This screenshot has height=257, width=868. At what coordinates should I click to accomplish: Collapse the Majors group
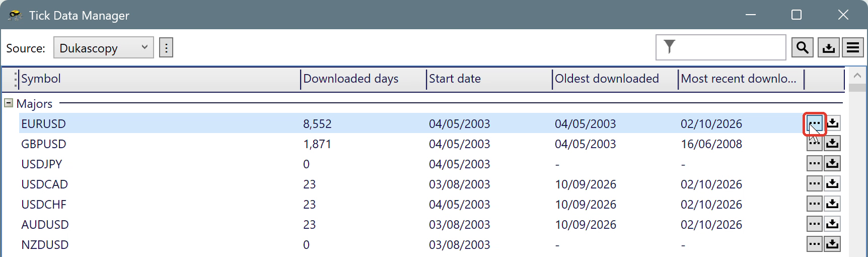tap(9, 103)
